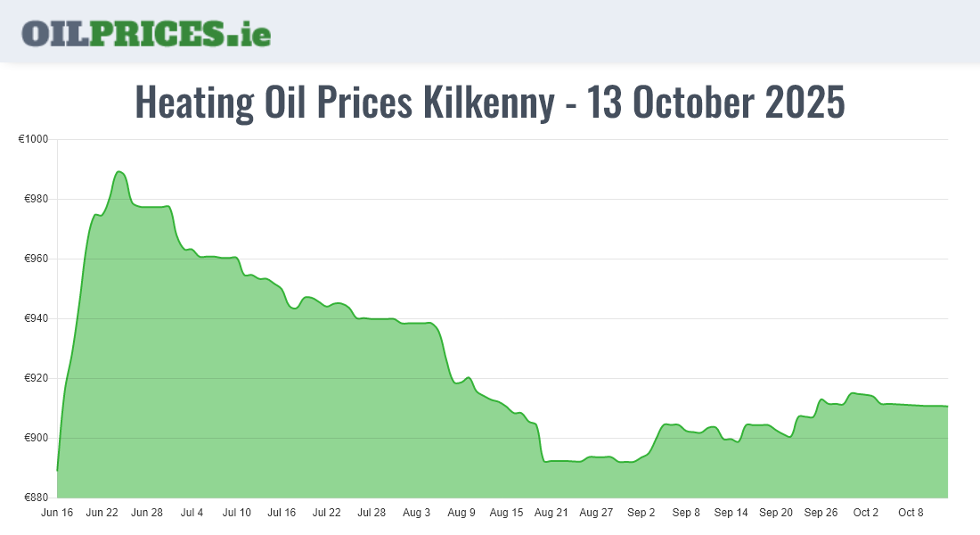Viewport: 980px width, 535px height.
Task: Click the Aug 21 x-axis label
Action: point(551,513)
